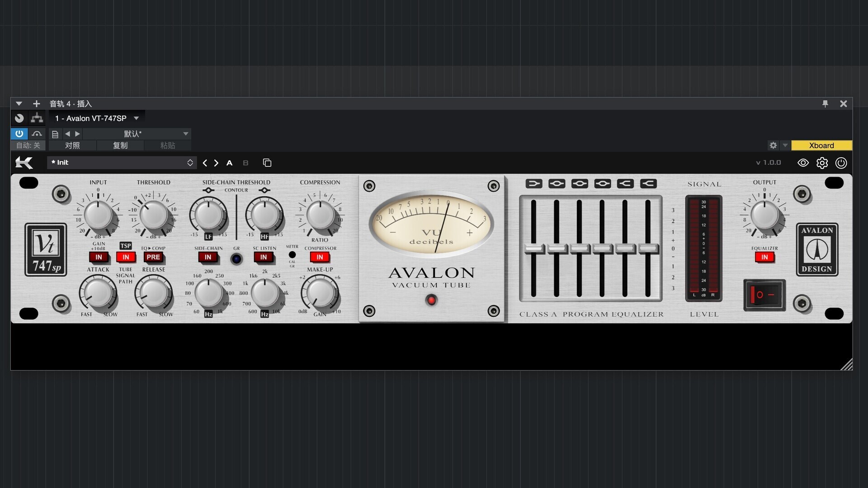The height and width of the screenshot is (488, 868).
Task: Click the HF frequency Hz knob
Action: (264, 293)
